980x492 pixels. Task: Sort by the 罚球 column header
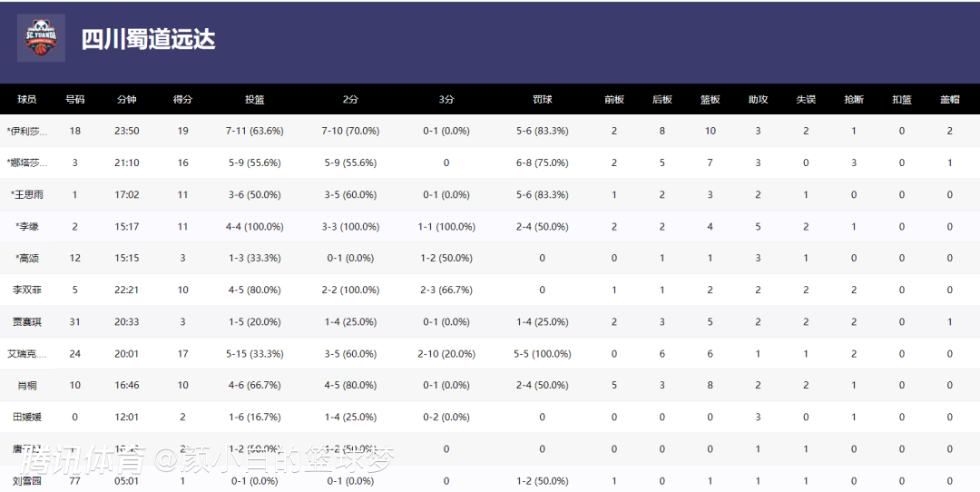[542, 100]
